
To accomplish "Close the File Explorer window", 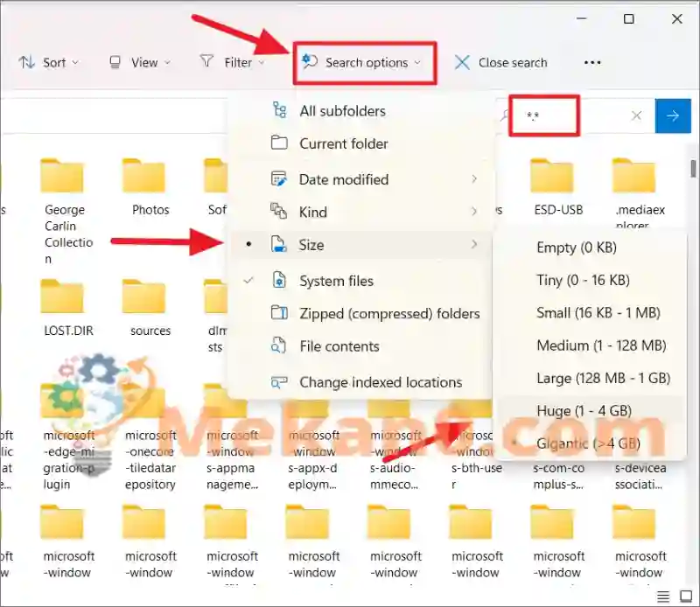I will [676, 18].
